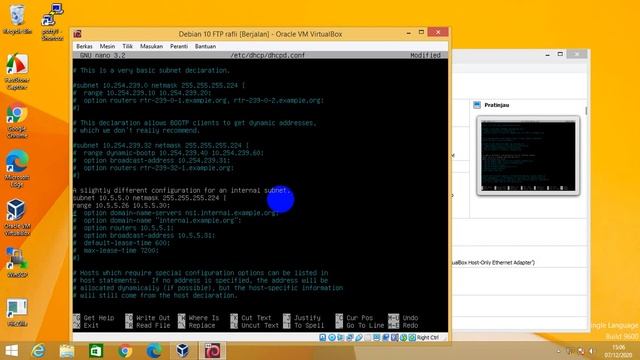Click the Host-Only Ethernet Adapter text
640x360 pixels.
pos(493,262)
